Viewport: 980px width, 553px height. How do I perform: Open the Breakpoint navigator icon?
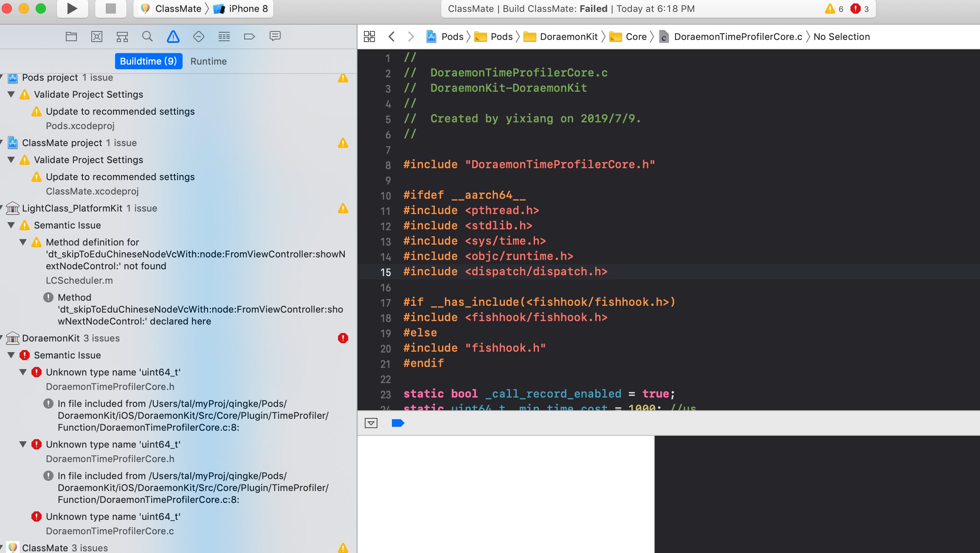pos(249,37)
